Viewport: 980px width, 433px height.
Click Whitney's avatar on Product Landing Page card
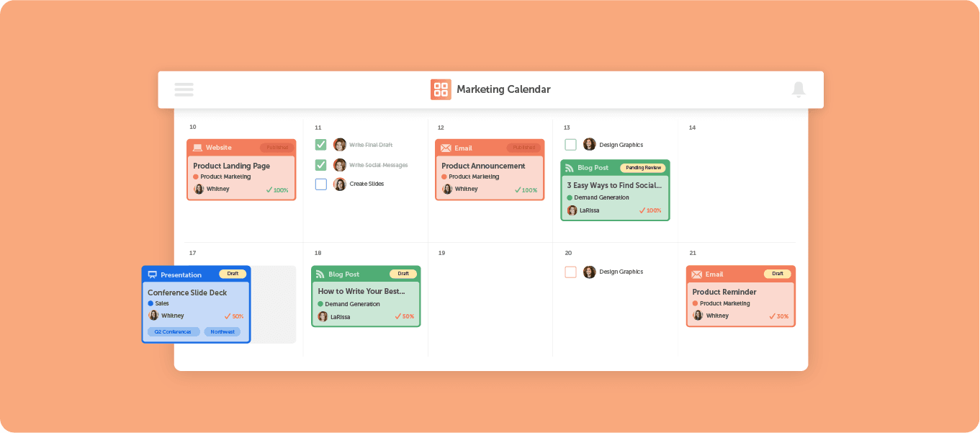click(199, 189)
